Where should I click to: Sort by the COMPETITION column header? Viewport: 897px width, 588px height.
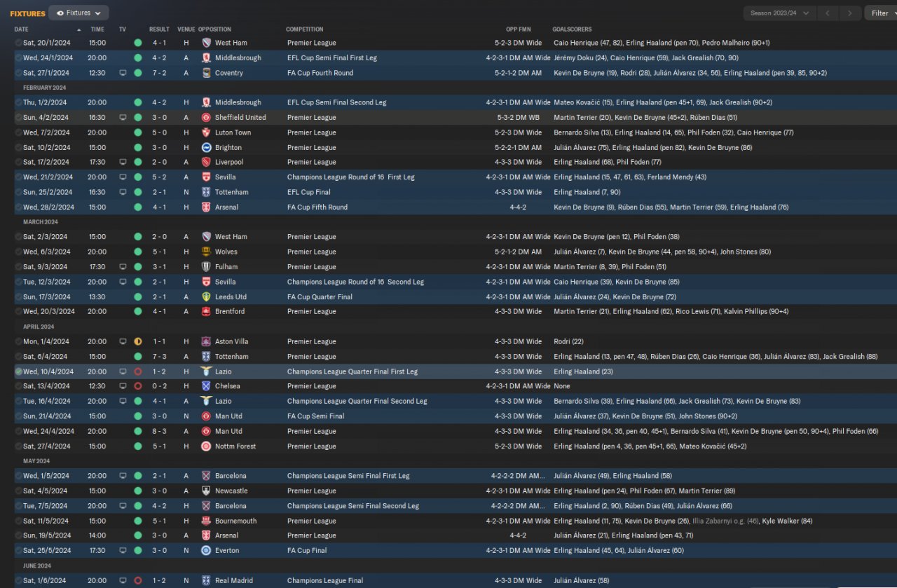pos(305,29)
